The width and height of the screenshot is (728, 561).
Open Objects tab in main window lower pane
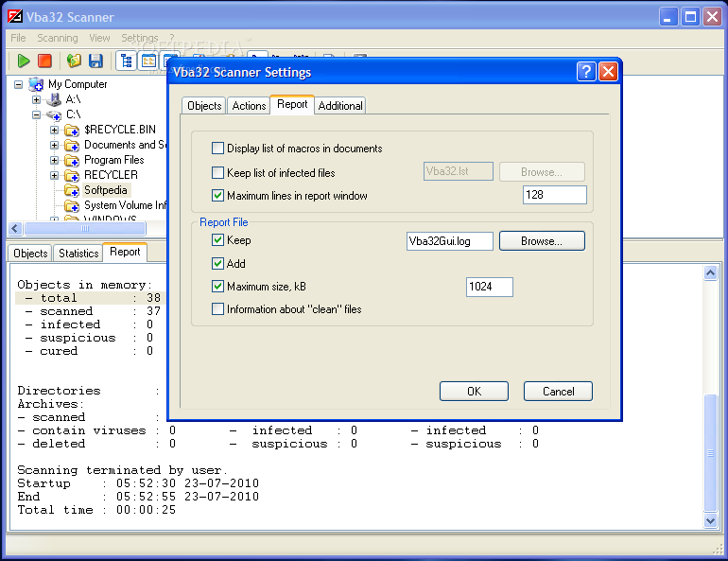coord(30,254)
